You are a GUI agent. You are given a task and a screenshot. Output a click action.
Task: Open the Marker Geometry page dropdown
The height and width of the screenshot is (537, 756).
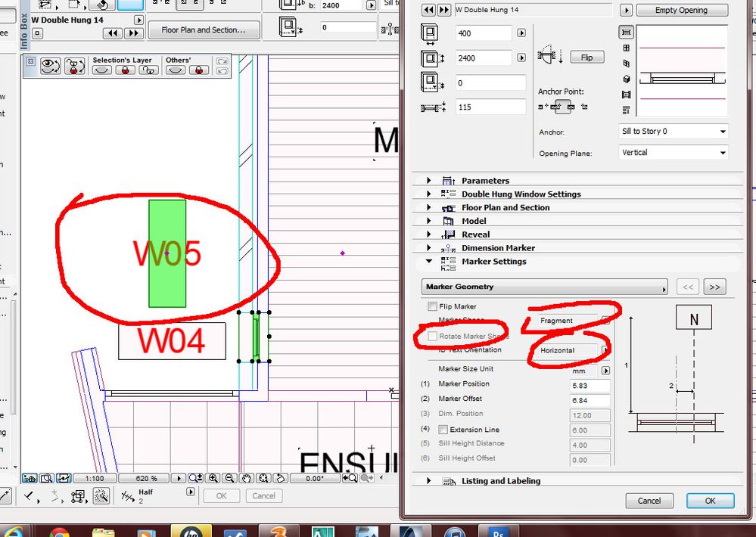tap(544, 287)
